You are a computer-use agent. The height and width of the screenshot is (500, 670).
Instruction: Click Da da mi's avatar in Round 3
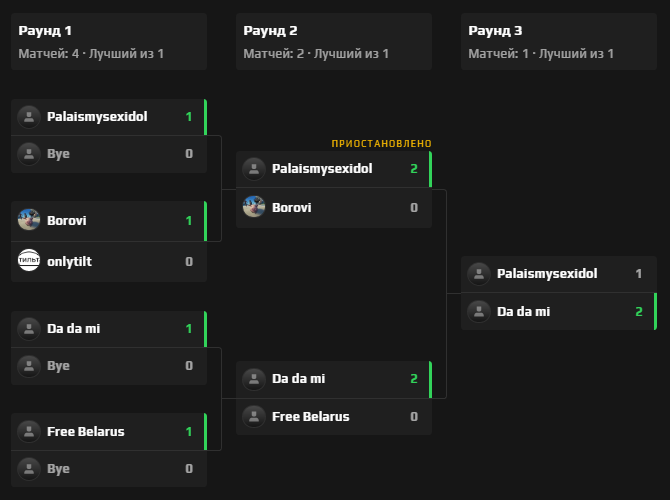479,312
